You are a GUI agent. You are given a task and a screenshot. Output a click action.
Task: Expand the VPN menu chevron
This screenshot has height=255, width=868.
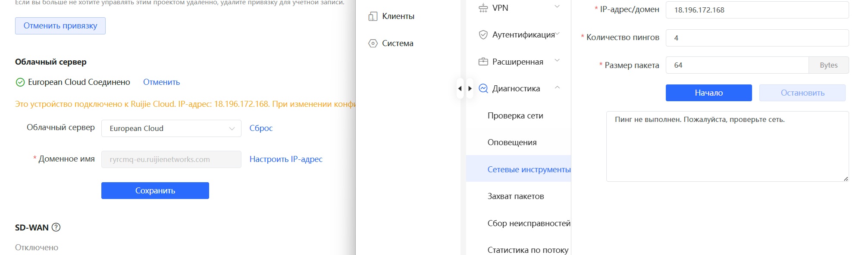[557, 7]
